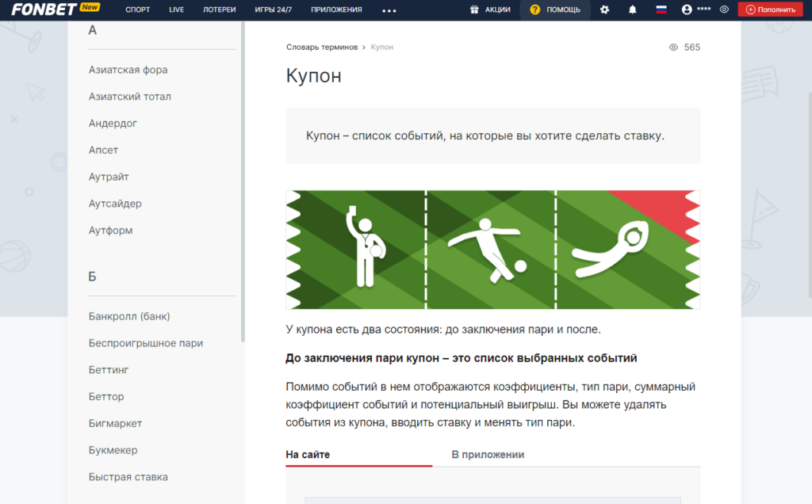Open the СПОРТ menu
The width and height of the screenshot is (812, 504).
[x=138, y=10]
